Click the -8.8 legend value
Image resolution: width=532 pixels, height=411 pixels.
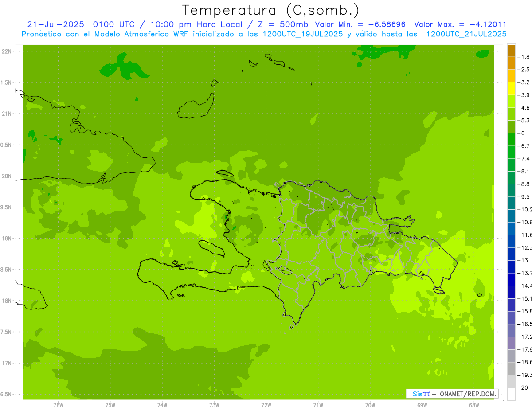click(524, 184)
